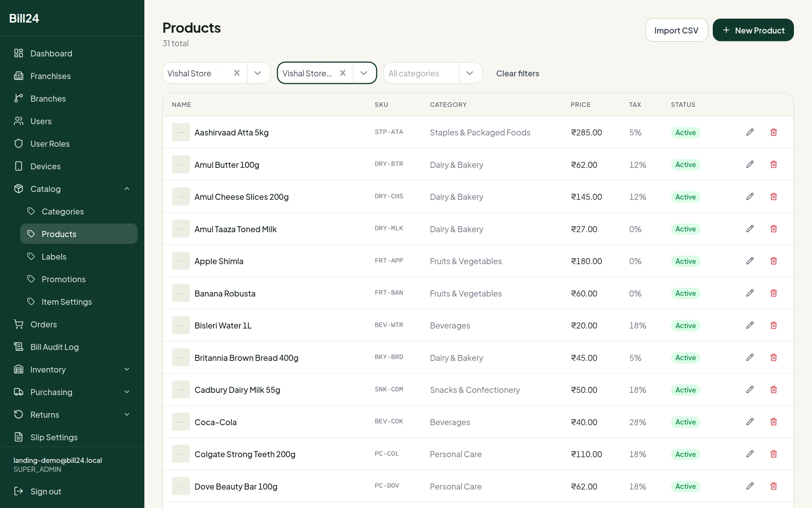Edit Bisleri Water 1L pencil icon
The image size is (812, 508).
pos(750,325)
